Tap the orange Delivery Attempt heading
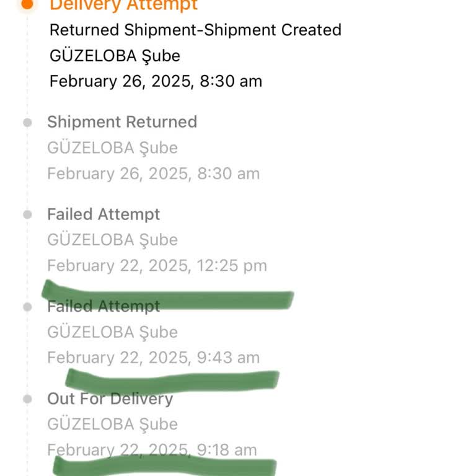 123,5
